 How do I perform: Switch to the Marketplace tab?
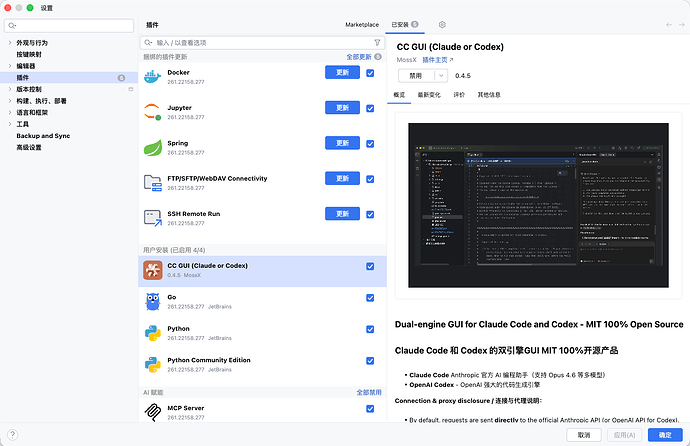pos(362,25)
